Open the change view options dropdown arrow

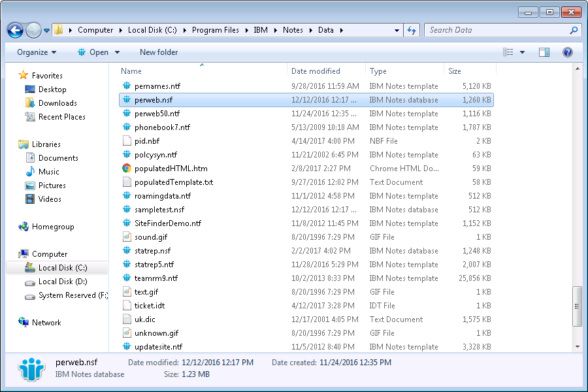(522, 52)
